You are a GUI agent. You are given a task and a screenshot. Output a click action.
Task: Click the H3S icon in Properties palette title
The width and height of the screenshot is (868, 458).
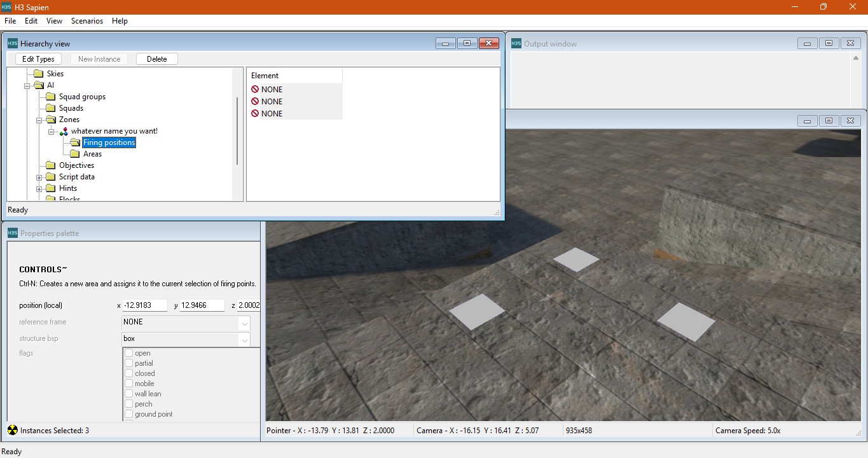tap(13, 233)
